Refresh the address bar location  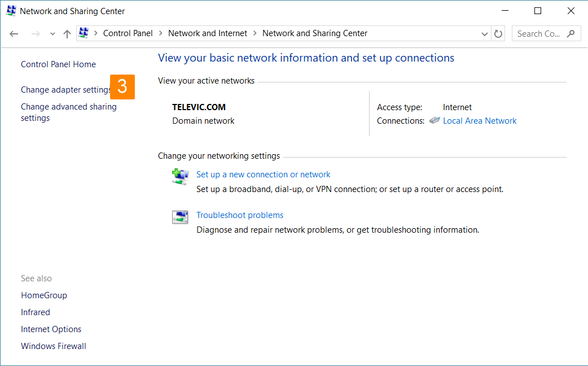tap(498, 34)
